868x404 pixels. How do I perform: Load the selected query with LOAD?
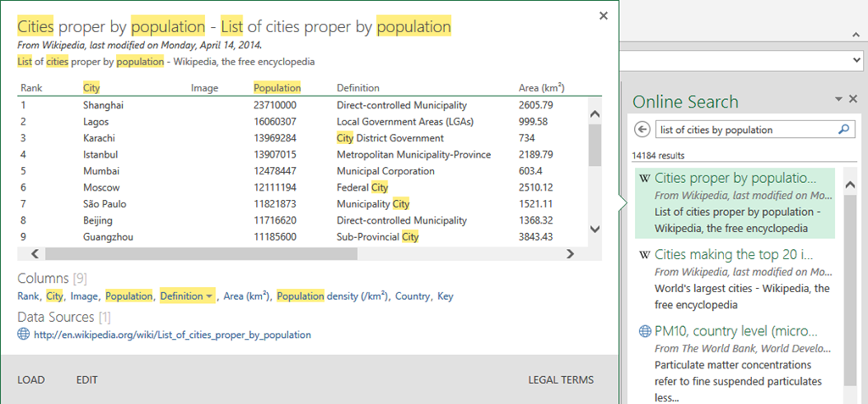(31, 380)
